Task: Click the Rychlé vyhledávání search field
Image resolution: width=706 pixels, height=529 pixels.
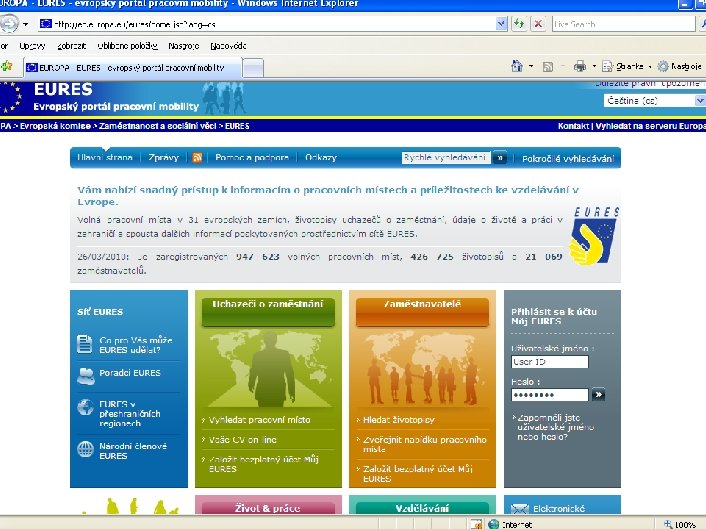Action: [x=446, y=158]
